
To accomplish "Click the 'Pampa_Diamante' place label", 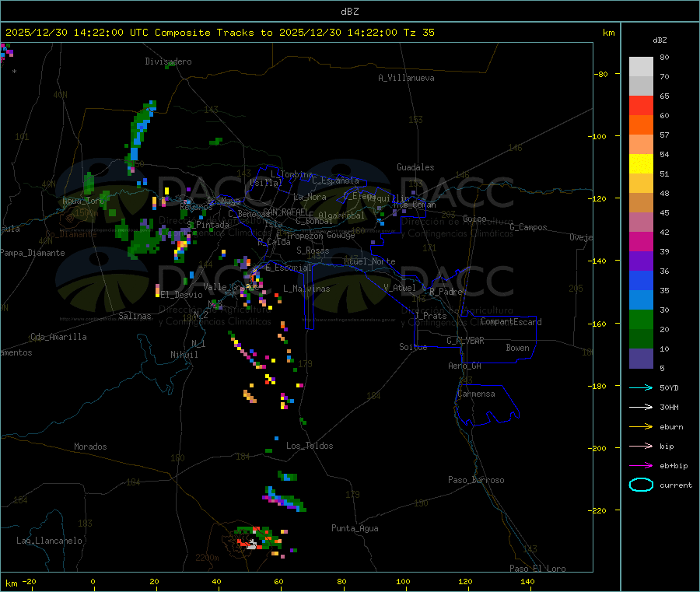I will point(33,253).
